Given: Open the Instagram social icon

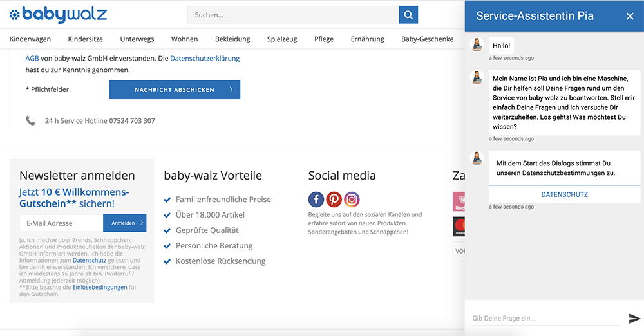Looking at the screenshot, I should 352,200.
